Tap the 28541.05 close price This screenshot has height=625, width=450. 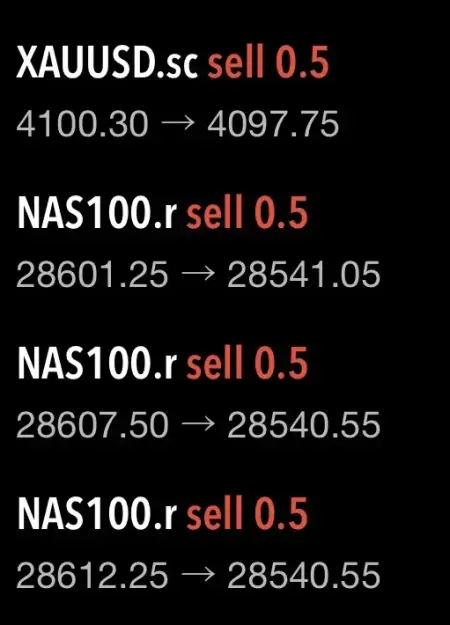coord(304,274)
